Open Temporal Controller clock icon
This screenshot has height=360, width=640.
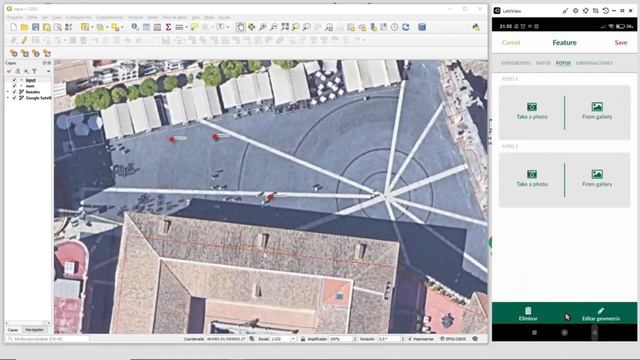tap(395, 27)
